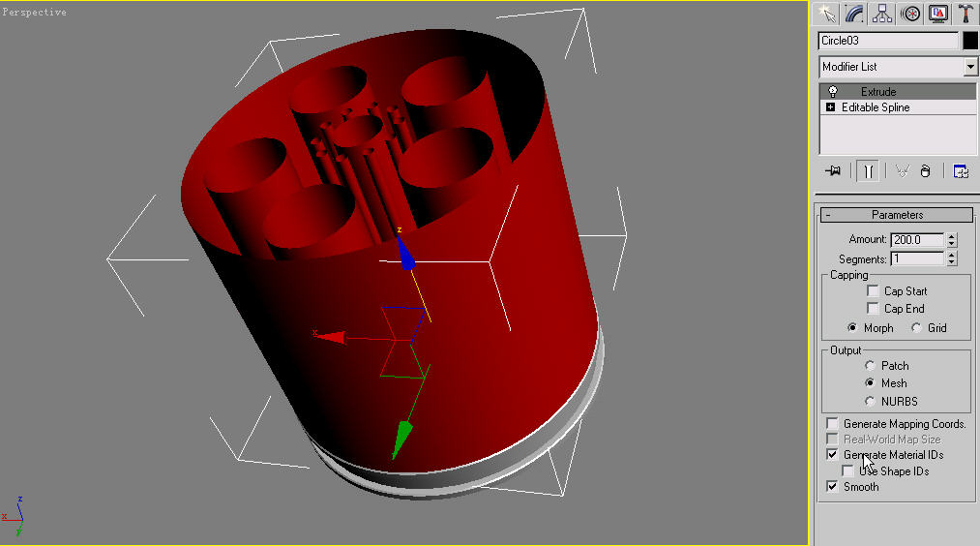Open the Motion panel tab
Viewport: 980px width, 546px height.
909,13
